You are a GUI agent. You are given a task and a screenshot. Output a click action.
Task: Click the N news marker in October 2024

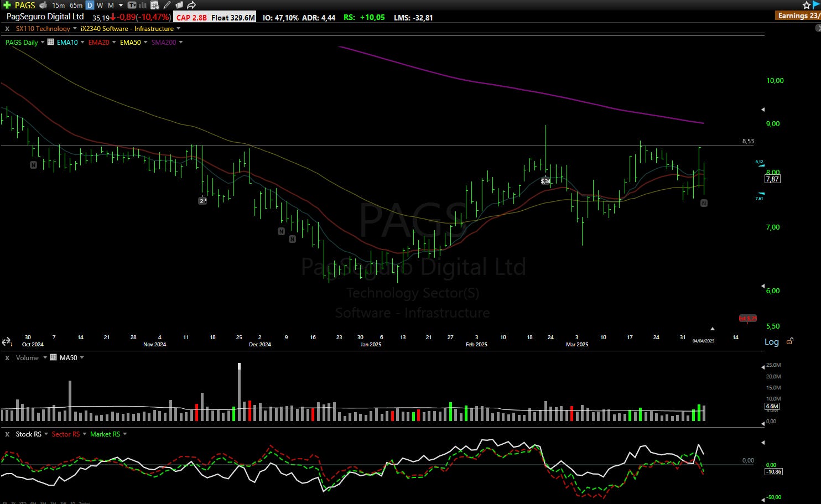coord(33,165)
